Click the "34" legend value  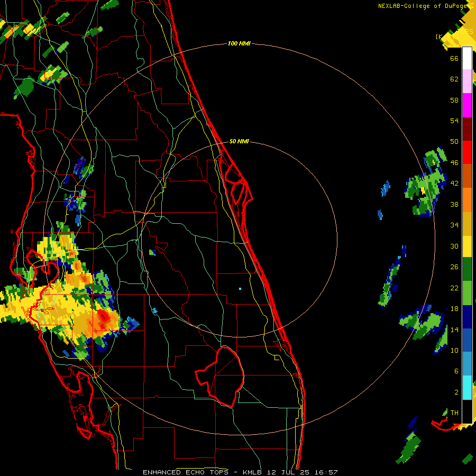click(x=454, y=225)
